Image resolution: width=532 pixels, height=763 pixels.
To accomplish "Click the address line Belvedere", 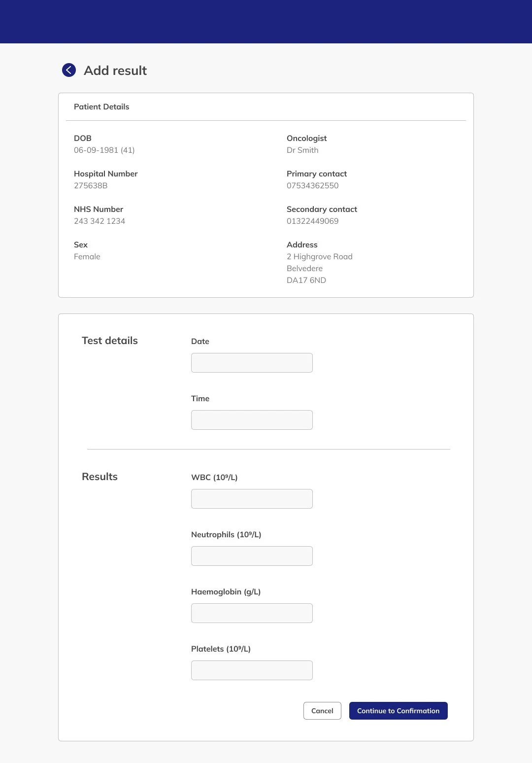I will coord(305,268).
